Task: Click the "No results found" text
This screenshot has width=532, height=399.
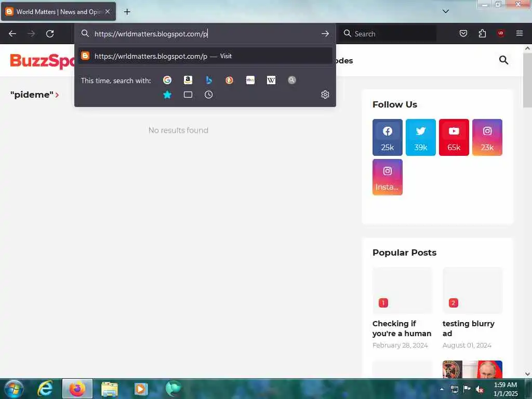Action: [179, 130]
